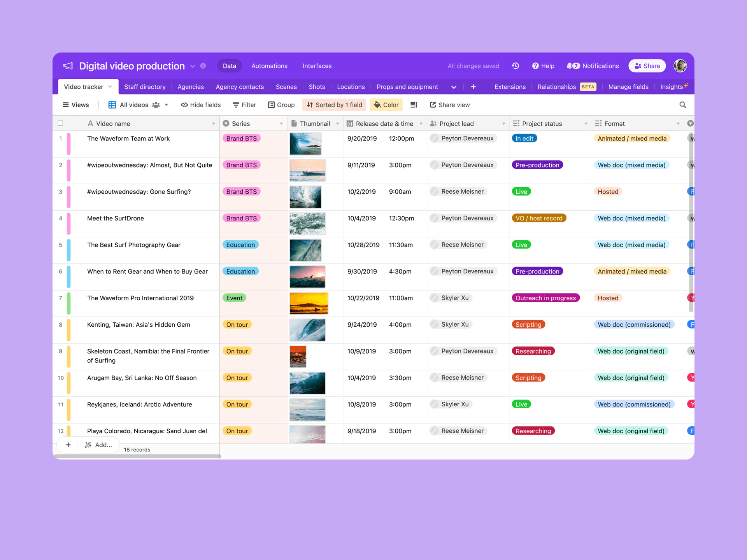Open user profile avatar
Viewport: 747px width, 560px height.
(680, 66)
